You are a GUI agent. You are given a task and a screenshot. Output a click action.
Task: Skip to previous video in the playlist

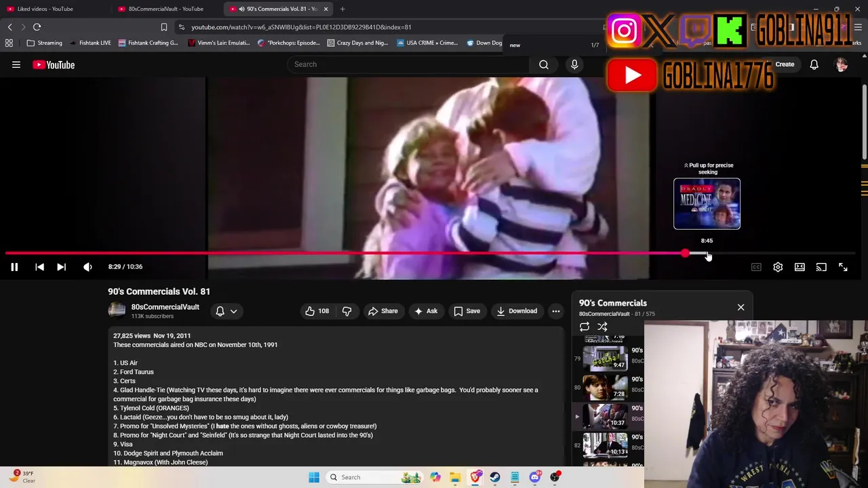coord(39,267)
